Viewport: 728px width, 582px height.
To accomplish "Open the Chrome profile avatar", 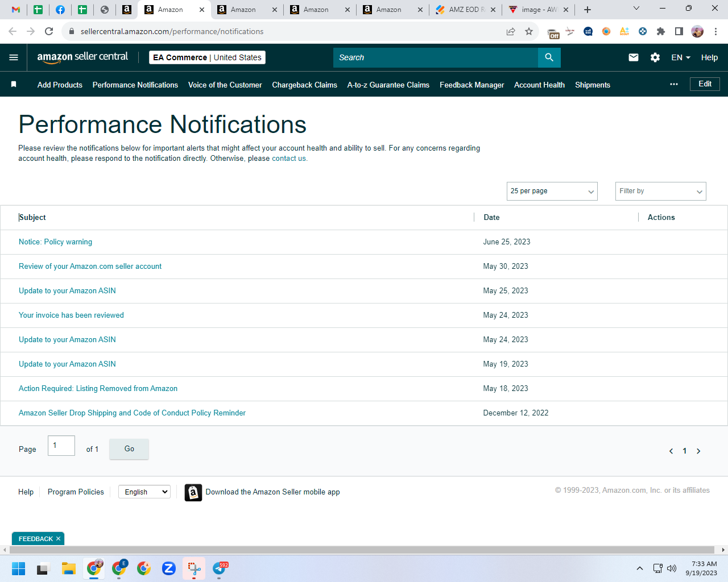I will coord(697,31).
